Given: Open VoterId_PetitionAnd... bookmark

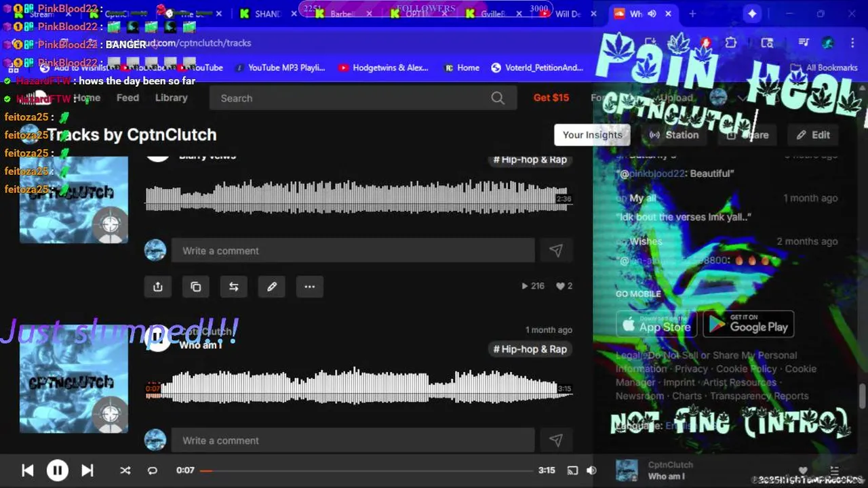Looking at the screenshot, I should 537,68.
